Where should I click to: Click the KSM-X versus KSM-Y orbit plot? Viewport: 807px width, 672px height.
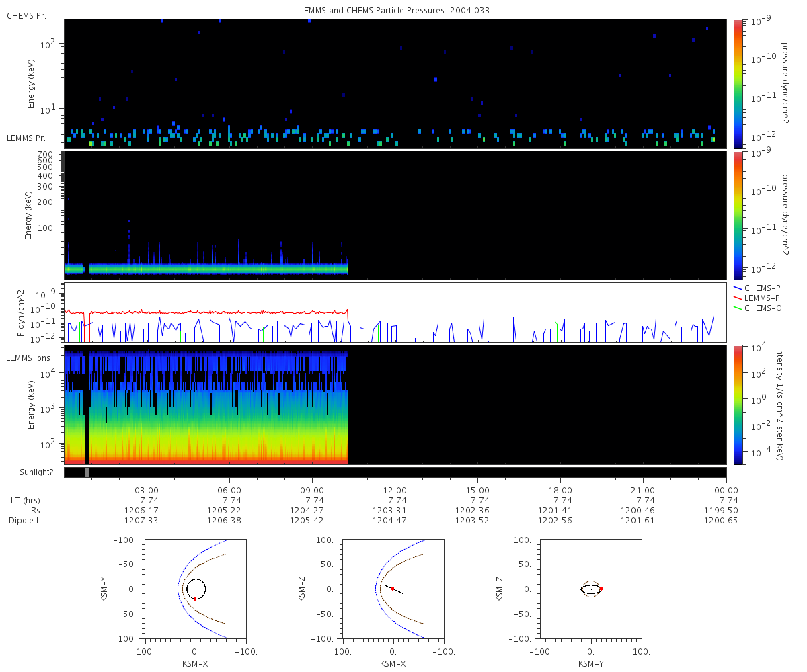(x=195, y=589)
